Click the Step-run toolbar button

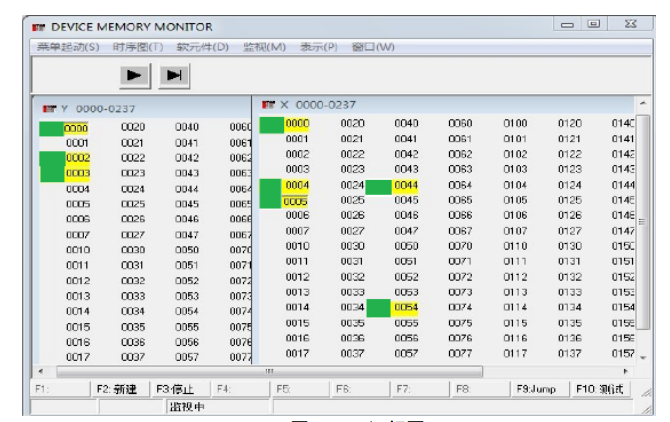pos(174,76)
